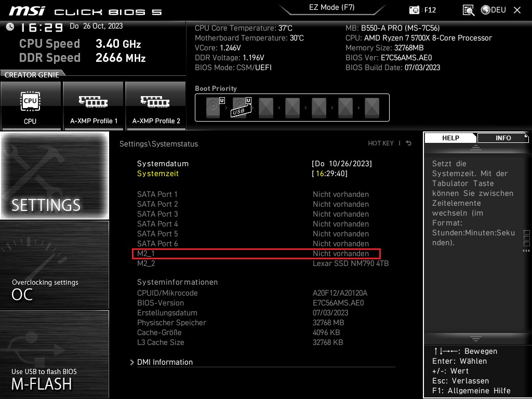Select the M2_2 row
Screen dimensions: 532x399
pos(263,263)
